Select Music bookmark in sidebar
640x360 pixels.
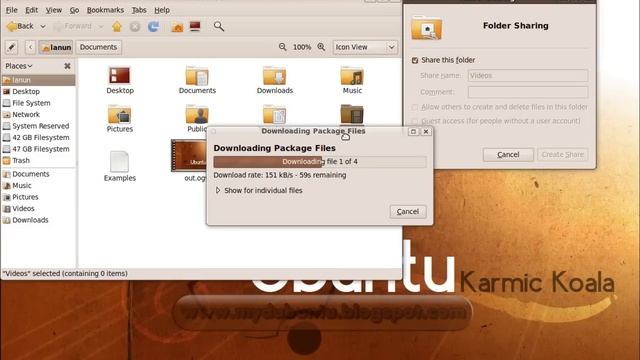pos(38,185)
